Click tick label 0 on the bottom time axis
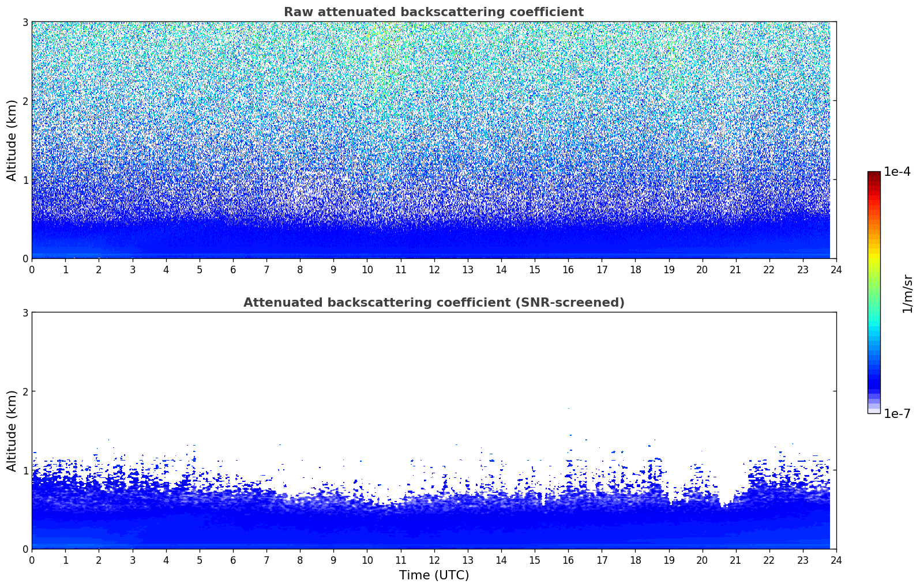 [x=32, y=560]
